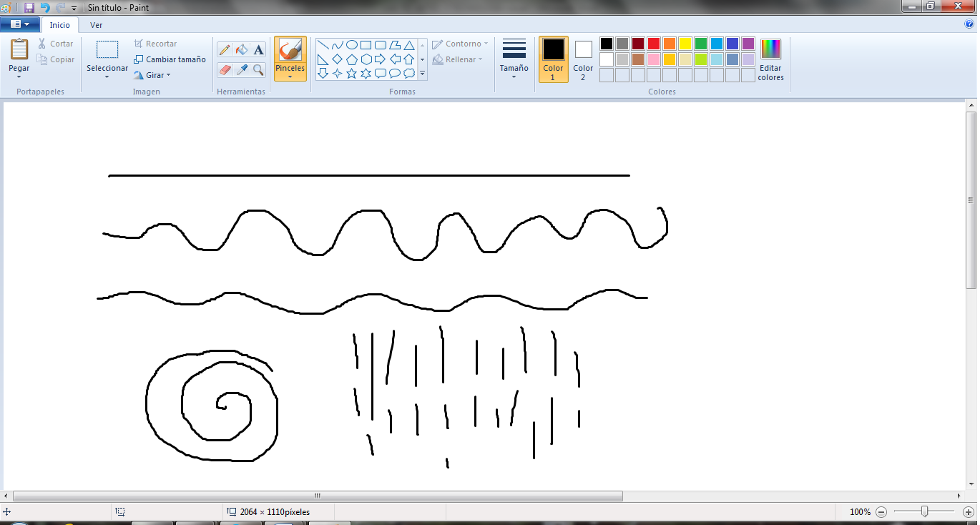Click the Undo arrow in title bar

(x=45, y=7)
